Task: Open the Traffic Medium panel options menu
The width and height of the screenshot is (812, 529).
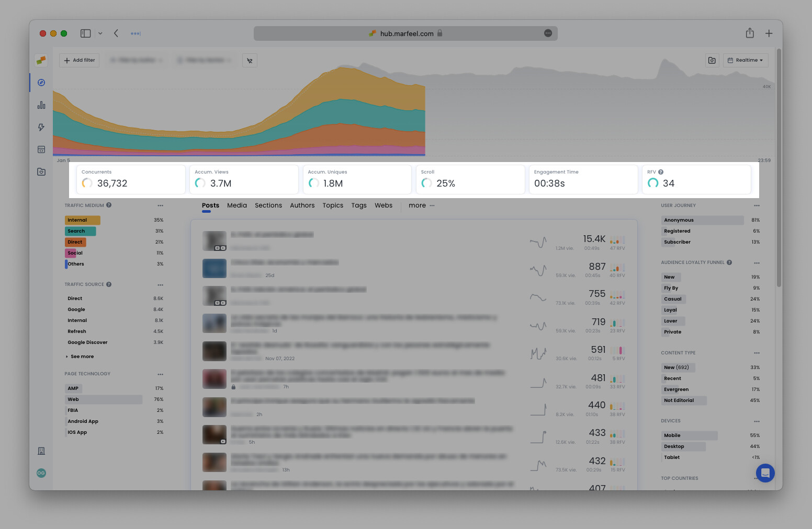Action: click(x=161, y=205)
